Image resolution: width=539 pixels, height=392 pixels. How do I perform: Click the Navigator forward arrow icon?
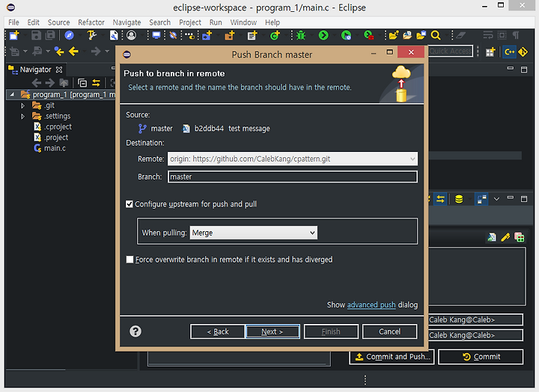tap(50, 83)
